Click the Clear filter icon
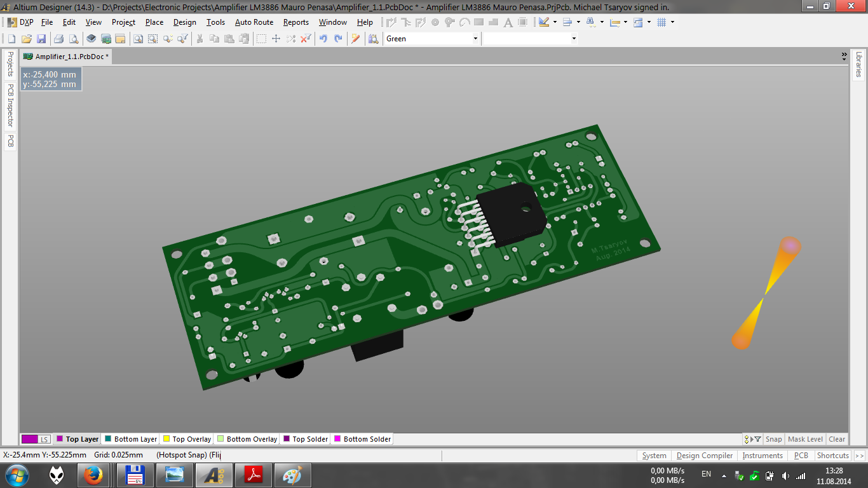This screenshot has width=868, height=488. pos(306,39)
